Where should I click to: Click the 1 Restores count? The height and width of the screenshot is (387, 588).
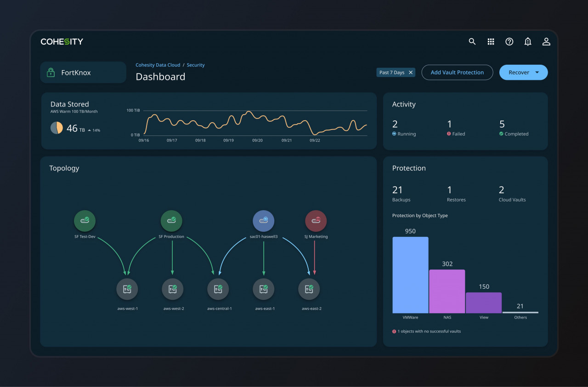tap(449, 190)
